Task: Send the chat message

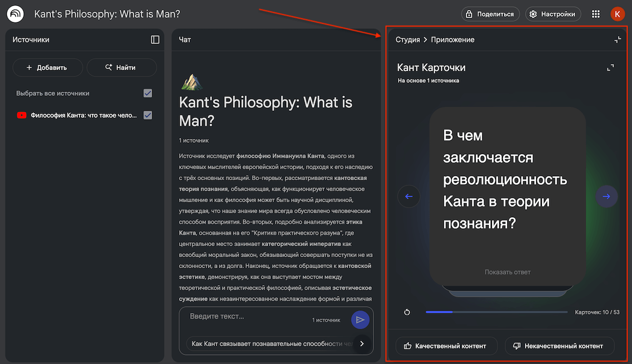Action: click(x=360, y=320)
